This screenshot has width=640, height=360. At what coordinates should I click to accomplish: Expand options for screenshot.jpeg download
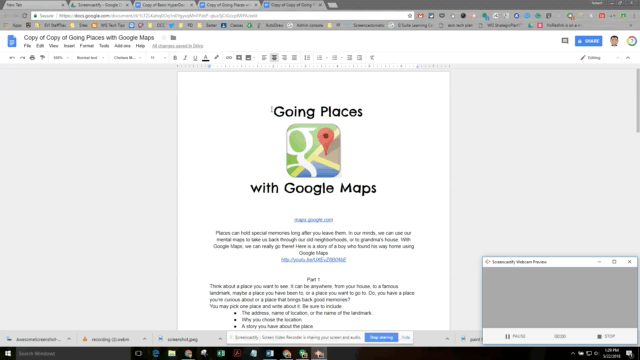coord(220,339)
